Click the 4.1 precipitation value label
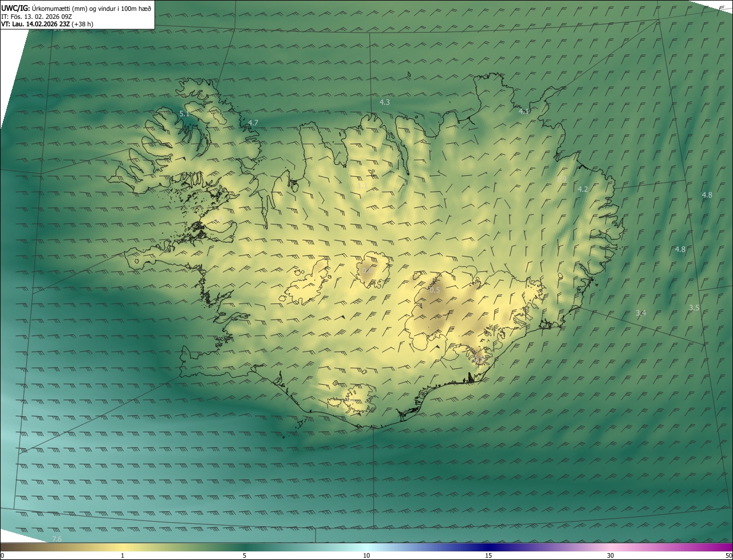This screenshot has width=733, height=560. (x=524, y=111)
